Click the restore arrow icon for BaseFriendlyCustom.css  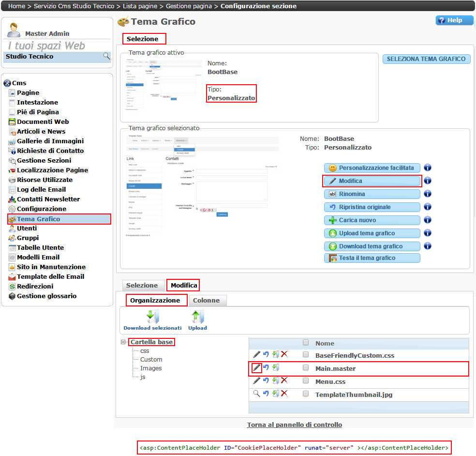click(x=266, y=355)
